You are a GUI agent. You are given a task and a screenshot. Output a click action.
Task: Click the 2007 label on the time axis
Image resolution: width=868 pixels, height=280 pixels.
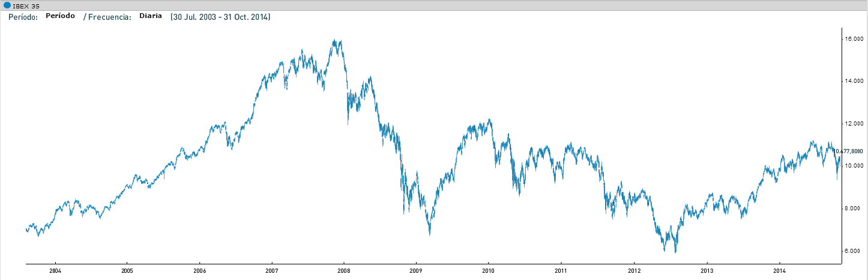(272, 271)
